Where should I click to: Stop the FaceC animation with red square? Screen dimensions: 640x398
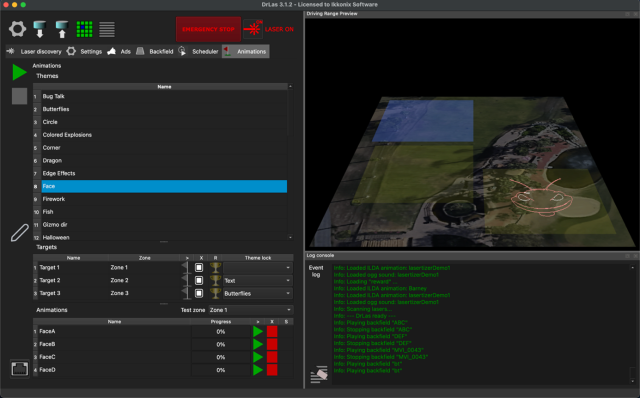pyautogui.click(x=272, y=357)
